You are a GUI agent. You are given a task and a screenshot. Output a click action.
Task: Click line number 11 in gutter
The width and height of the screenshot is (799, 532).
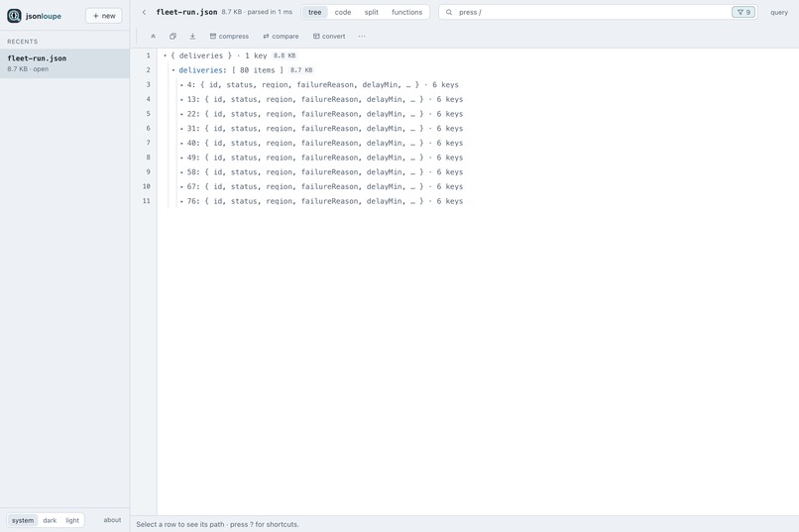(x=147, y=201)
